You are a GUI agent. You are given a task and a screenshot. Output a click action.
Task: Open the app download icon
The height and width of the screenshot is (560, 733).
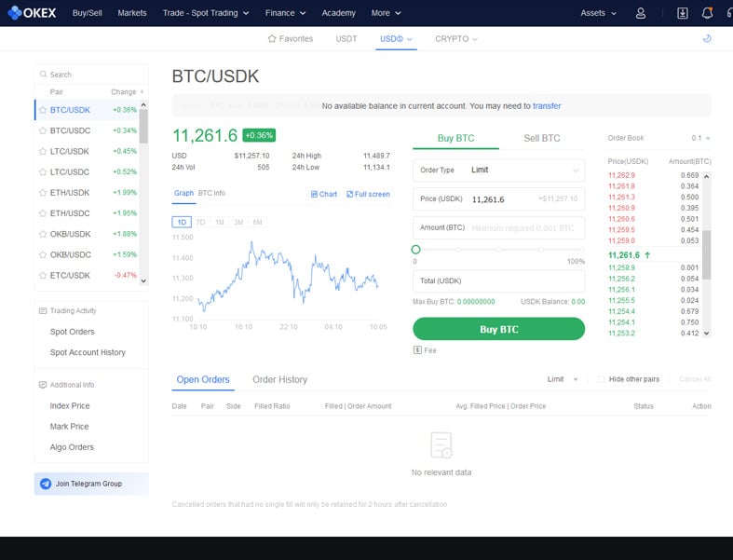[x=683, y=13]
